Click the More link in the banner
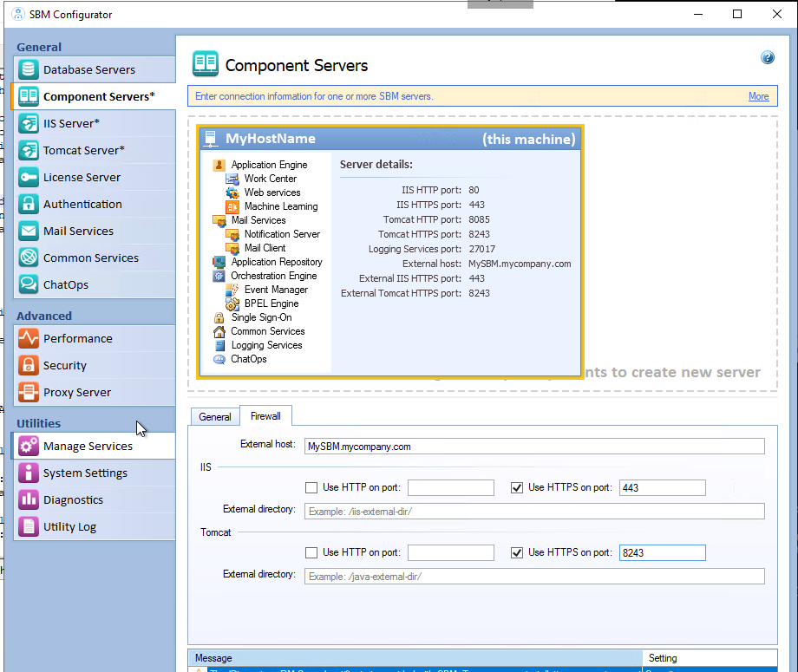This screenshot has height=672, width=798. (x=758, y=96)
